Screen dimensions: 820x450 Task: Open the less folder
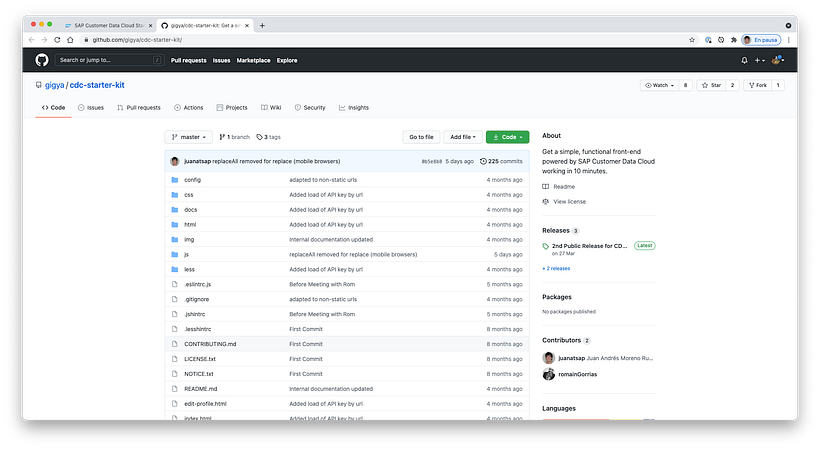point(189,269)
